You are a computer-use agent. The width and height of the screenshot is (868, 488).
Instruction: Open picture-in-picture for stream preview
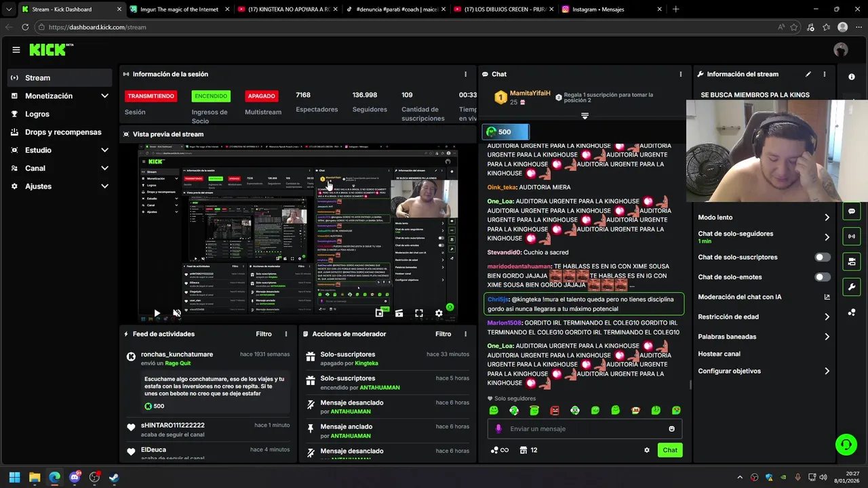pos(379,313)
